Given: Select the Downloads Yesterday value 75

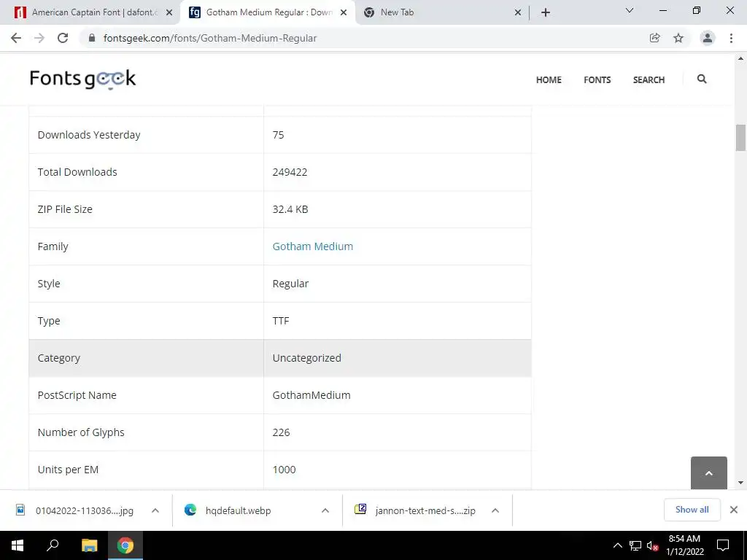Looking at the screenshot, I should point(278,135).
